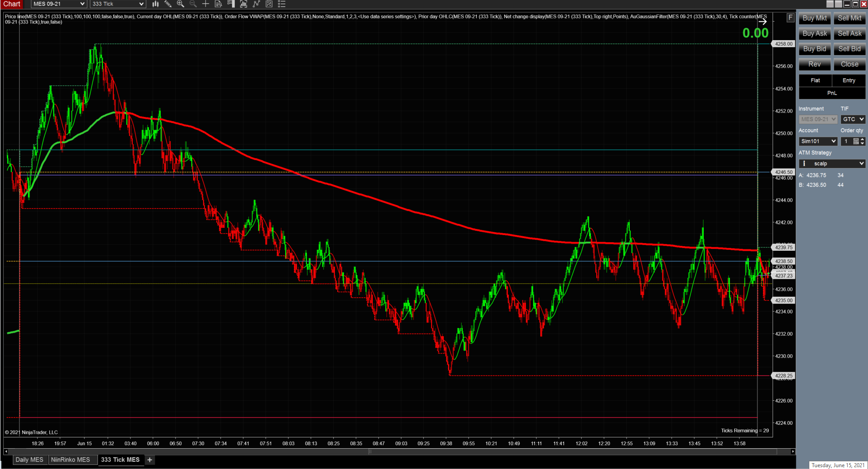
Task: Click the bid size value 44
Action: pyautogui.click(x=840, y=185)
